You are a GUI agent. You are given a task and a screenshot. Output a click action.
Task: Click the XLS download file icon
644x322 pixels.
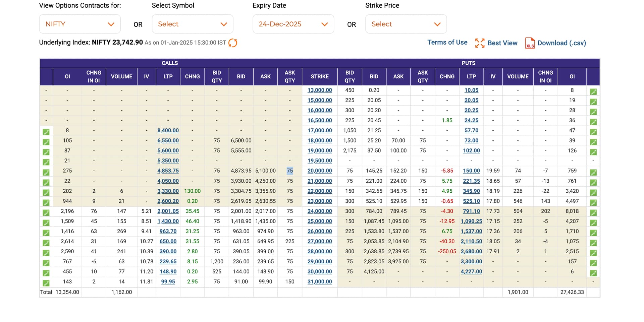click(x=530, y=43)
